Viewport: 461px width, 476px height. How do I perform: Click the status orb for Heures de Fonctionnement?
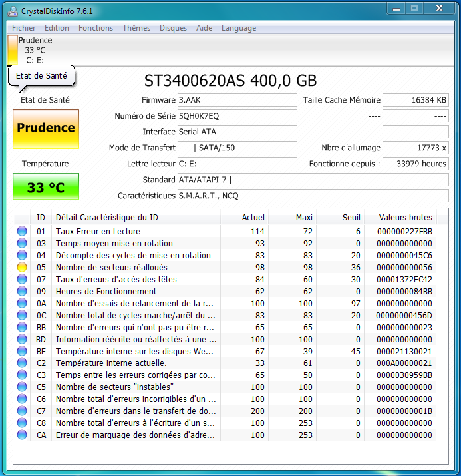(x=22, y=291)
